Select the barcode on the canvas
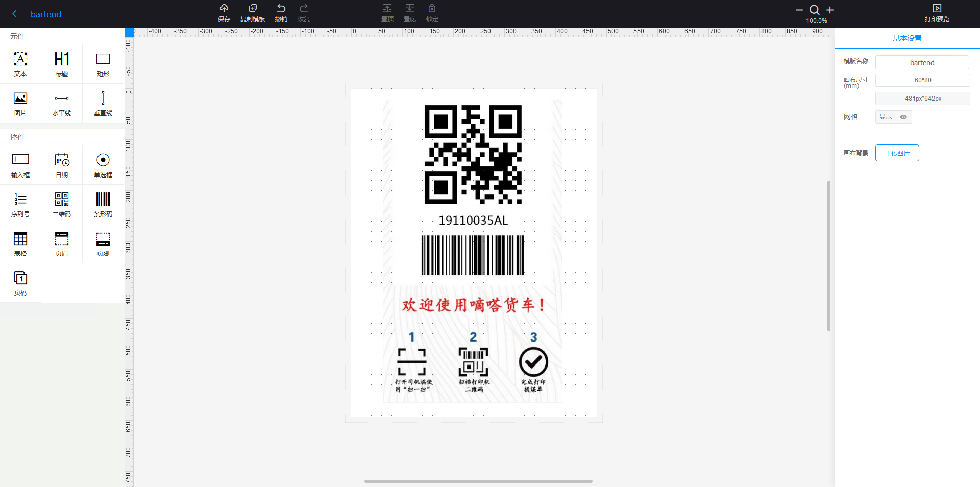This screenshot has width=980, height=487. [473, 255]
